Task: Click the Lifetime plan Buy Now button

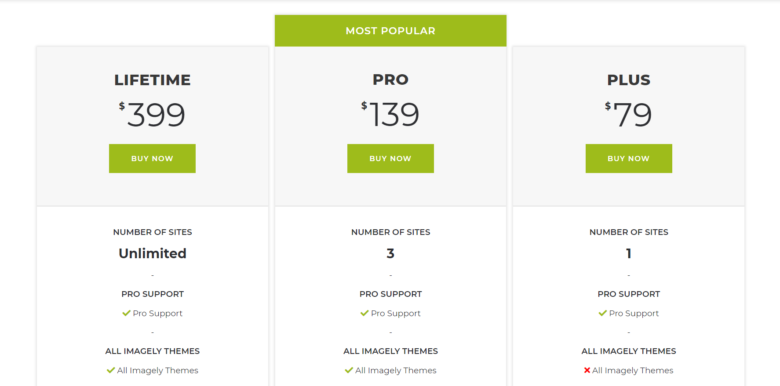Action: [152, 159]
